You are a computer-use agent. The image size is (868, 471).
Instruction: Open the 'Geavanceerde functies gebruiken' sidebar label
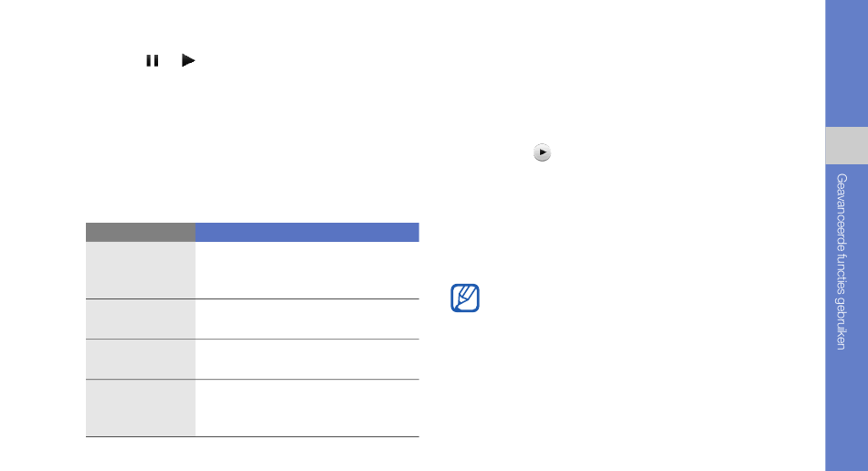(842, 261)
